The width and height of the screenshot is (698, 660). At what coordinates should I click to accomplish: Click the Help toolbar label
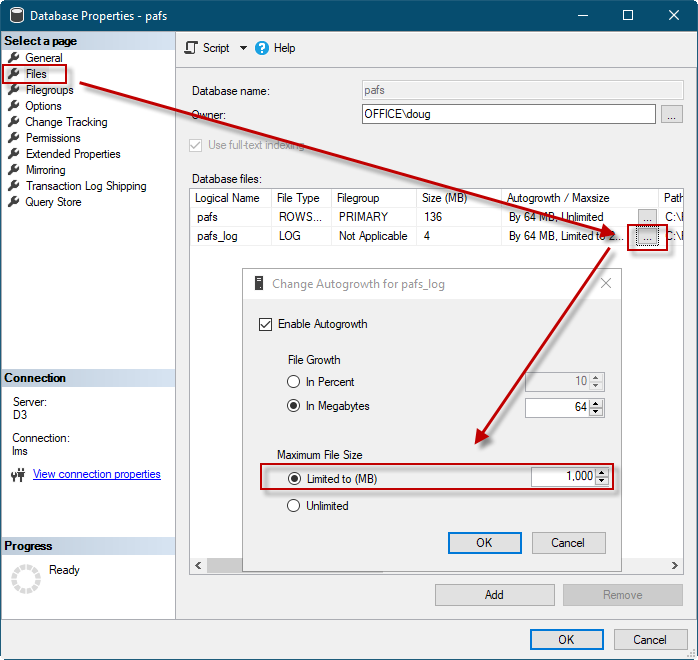284,48
